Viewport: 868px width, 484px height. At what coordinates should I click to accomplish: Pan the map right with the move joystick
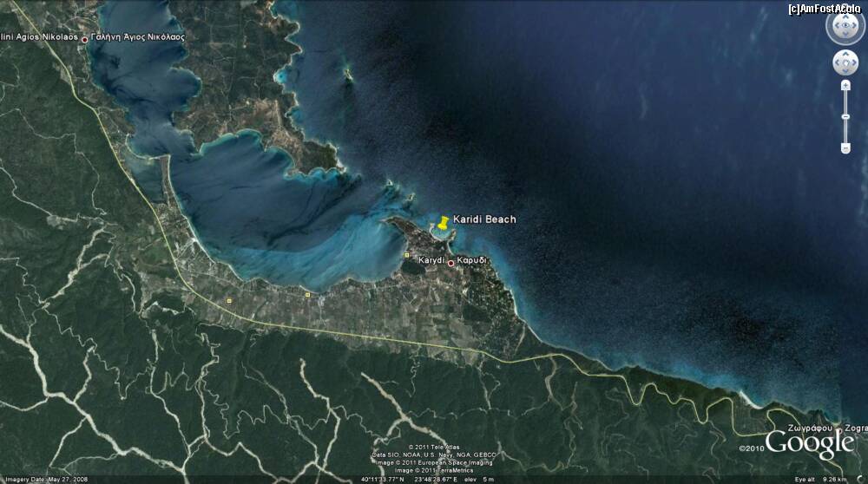[854, 62]
